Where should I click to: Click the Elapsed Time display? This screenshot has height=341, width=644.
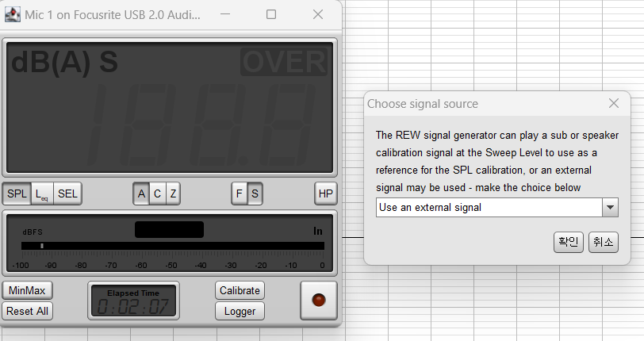133,301
